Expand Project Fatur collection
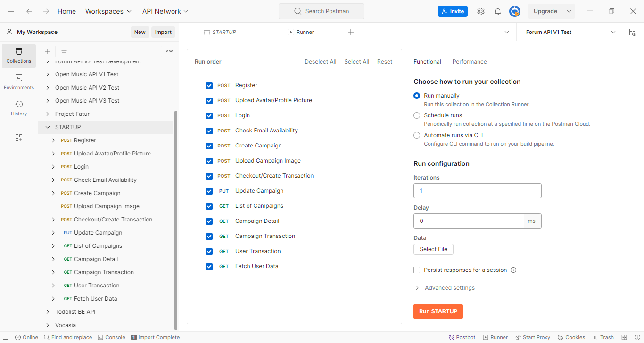Viewport: 644px width, 343px height. click(48, 114)
